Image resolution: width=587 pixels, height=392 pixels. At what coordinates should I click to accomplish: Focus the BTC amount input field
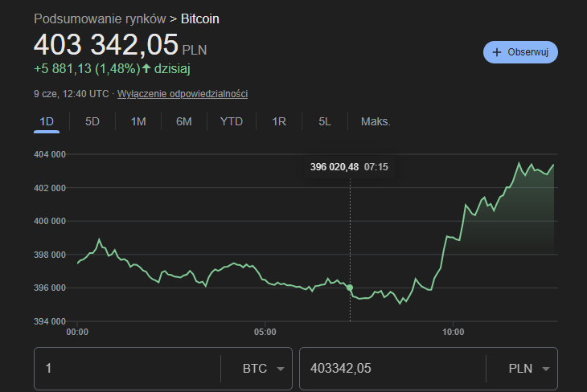coord(127,369)
